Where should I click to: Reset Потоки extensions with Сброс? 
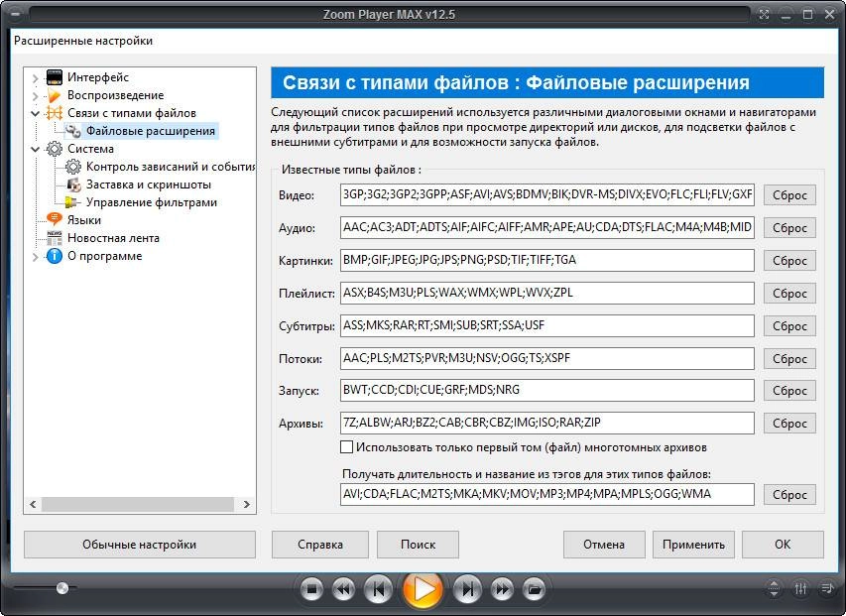point(789,359)
